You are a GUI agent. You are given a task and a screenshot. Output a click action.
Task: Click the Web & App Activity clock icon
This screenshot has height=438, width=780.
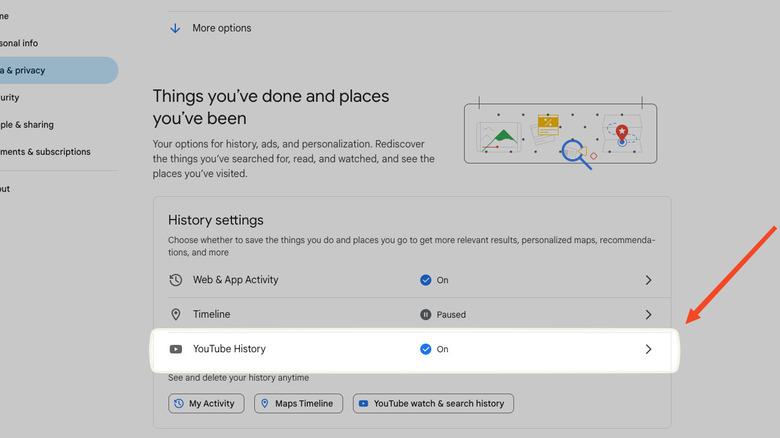coord(176,280)
